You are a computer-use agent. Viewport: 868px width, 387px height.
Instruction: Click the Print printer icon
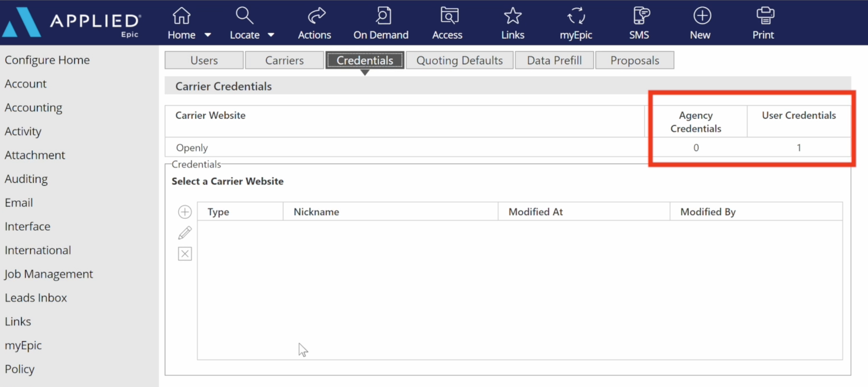coord(765,15)
